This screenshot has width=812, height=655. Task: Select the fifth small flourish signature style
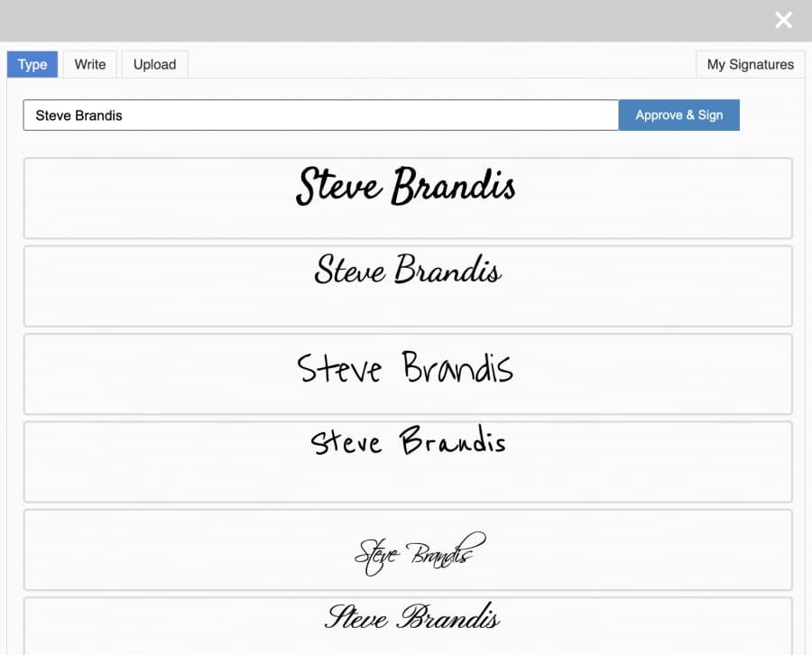(x=408, y=549)
